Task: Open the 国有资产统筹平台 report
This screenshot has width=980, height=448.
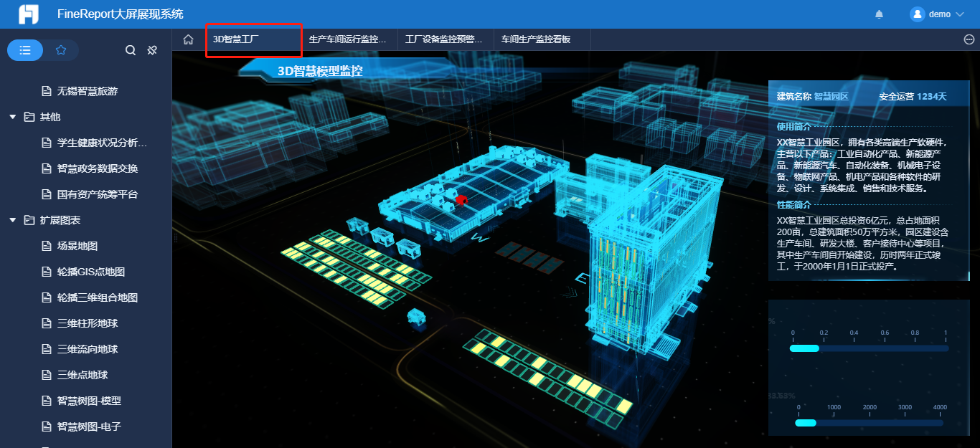Action: (x=98, y=194)
